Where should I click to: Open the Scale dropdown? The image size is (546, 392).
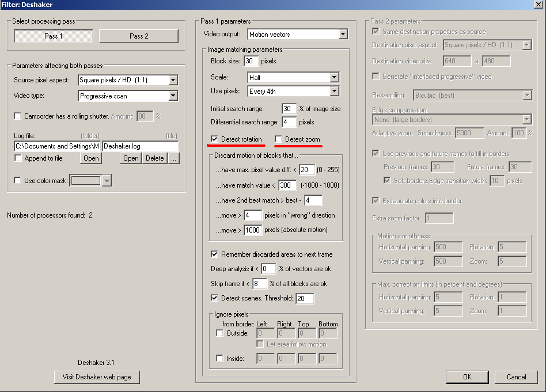pyautogui.click(x=334, y=77)
